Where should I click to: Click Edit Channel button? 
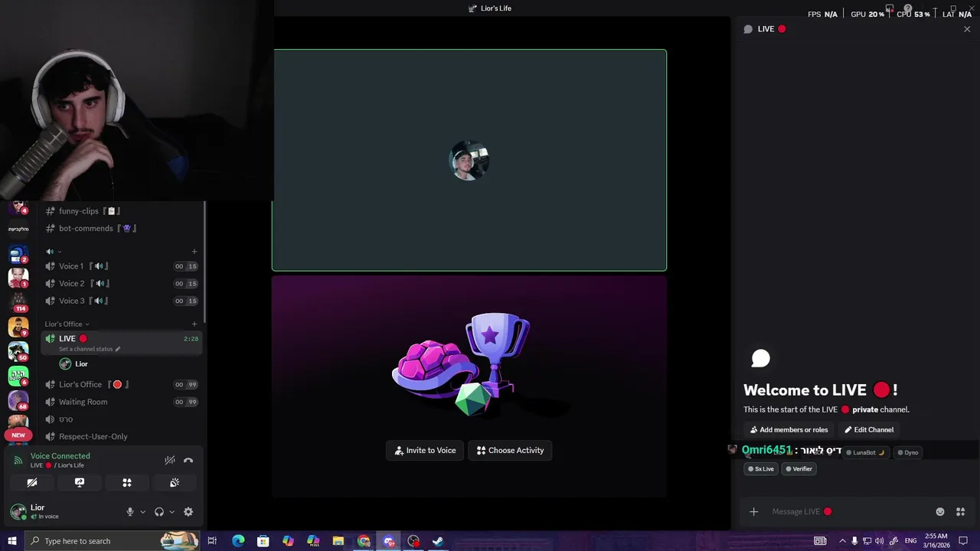click(869, 430)
